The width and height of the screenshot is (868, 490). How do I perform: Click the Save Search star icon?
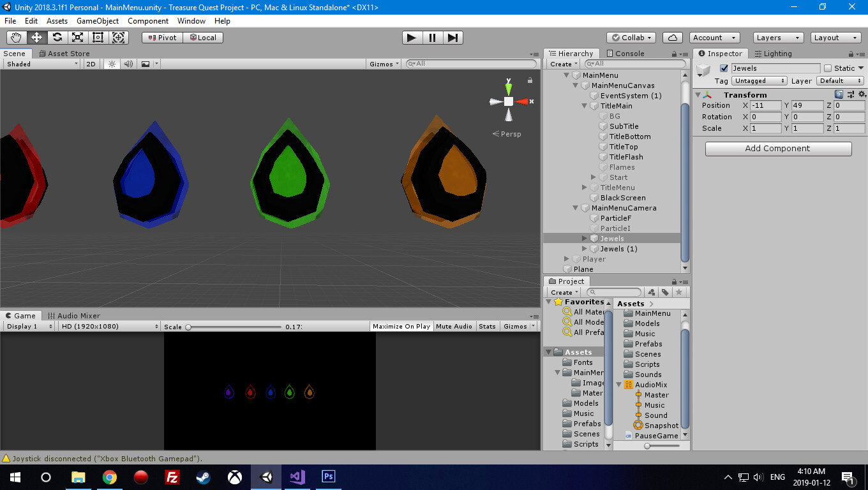[x=679, y=292]
